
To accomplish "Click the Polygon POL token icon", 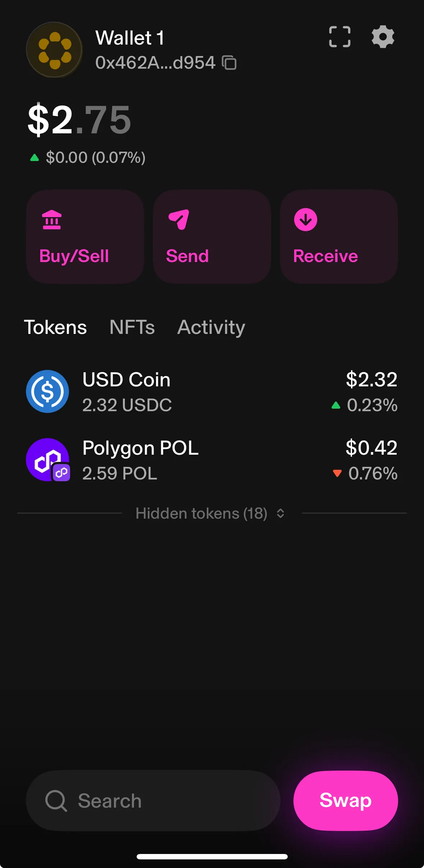I will 47,460.
